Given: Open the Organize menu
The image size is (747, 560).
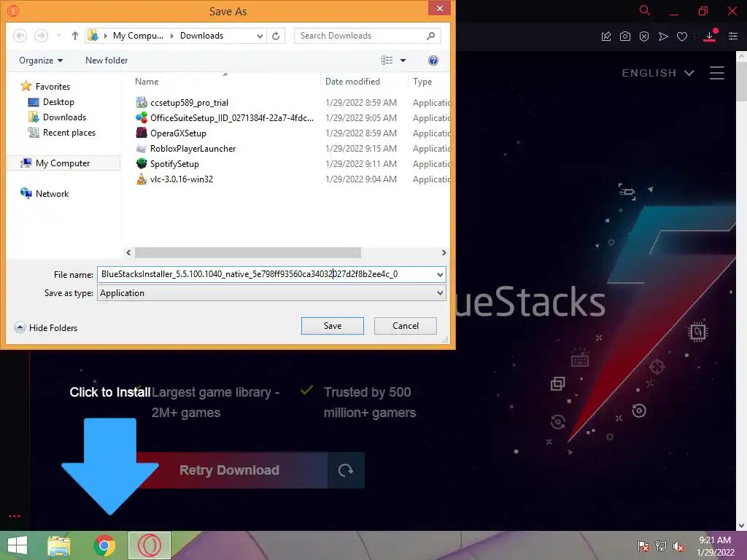Looking at the screenshot, I should (x=41, y=61).
